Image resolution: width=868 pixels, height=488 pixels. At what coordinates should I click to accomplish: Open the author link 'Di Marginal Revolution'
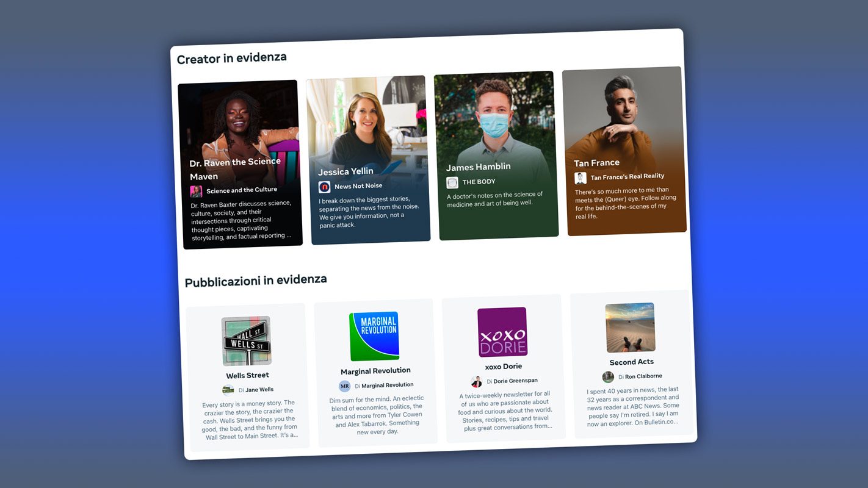coord(384,385)
